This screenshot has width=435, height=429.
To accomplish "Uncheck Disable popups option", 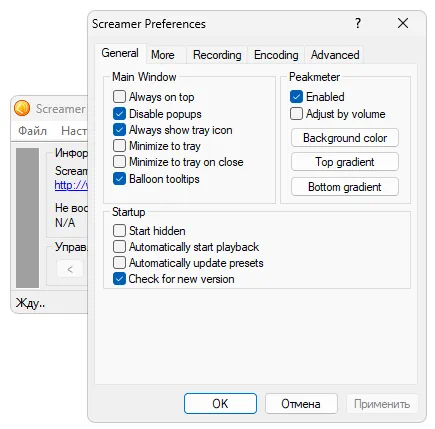I will click(x=119, y=114).
